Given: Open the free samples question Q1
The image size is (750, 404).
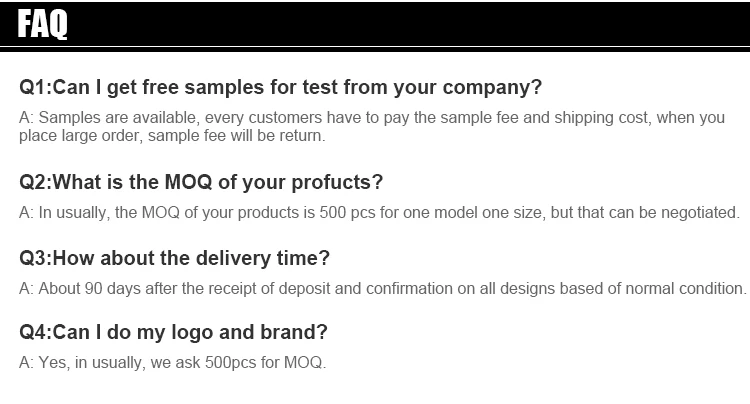Looking at the screenshot, I should 281,87.
